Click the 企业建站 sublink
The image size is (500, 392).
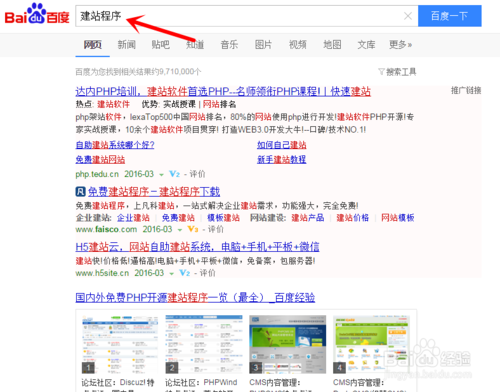[x=133, y=218]
